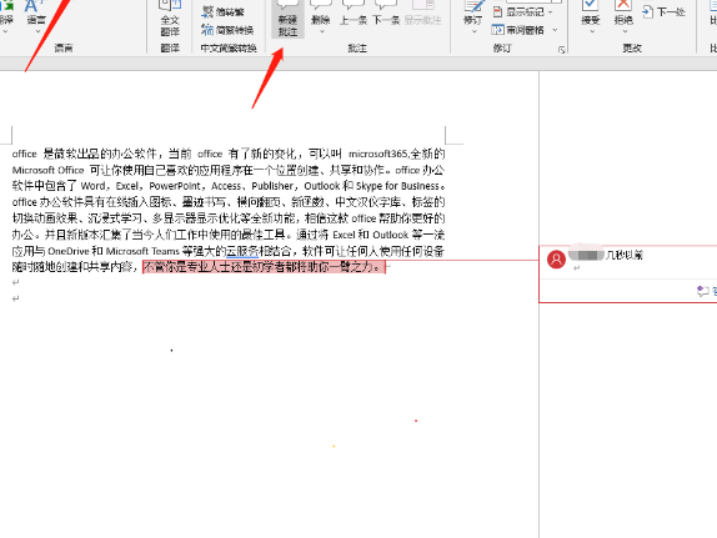Expand the dropdown arrow under 修订
The image size is (717, 538).
point(474,32)
